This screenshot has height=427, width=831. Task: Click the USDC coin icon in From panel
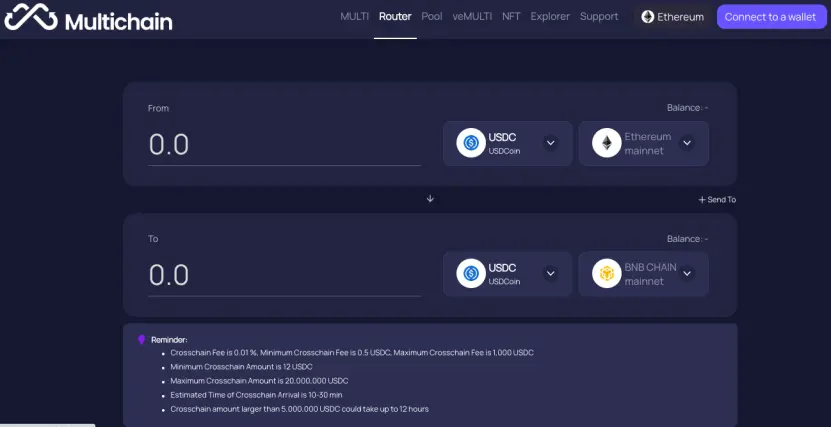click(471, 143)
